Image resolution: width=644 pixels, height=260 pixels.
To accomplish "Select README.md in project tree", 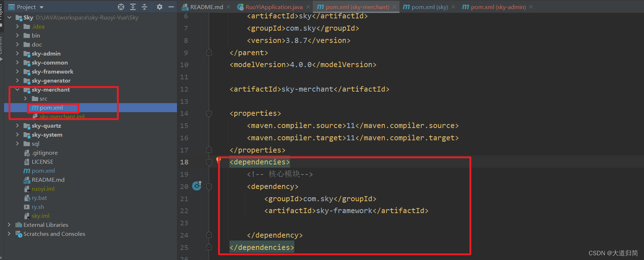I will [48, 180].
